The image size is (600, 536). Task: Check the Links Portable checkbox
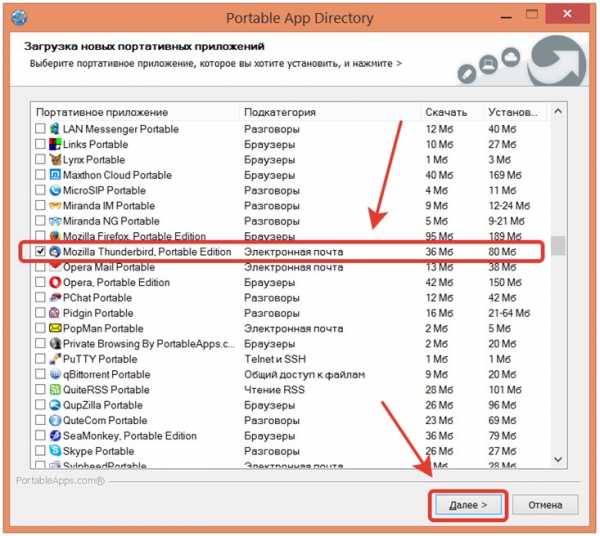(x=40, y=144)
